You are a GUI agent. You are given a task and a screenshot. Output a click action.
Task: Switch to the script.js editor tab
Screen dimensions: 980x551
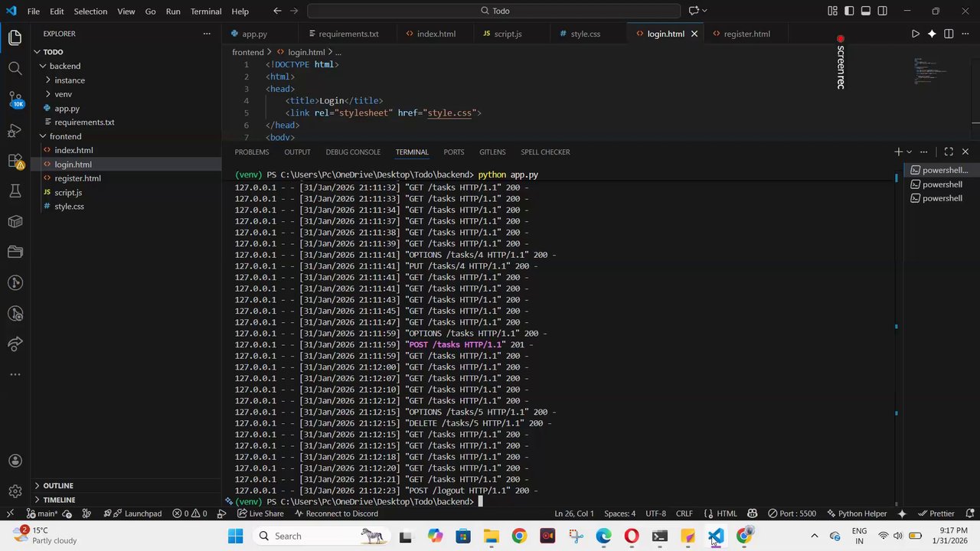pos(508,34)
